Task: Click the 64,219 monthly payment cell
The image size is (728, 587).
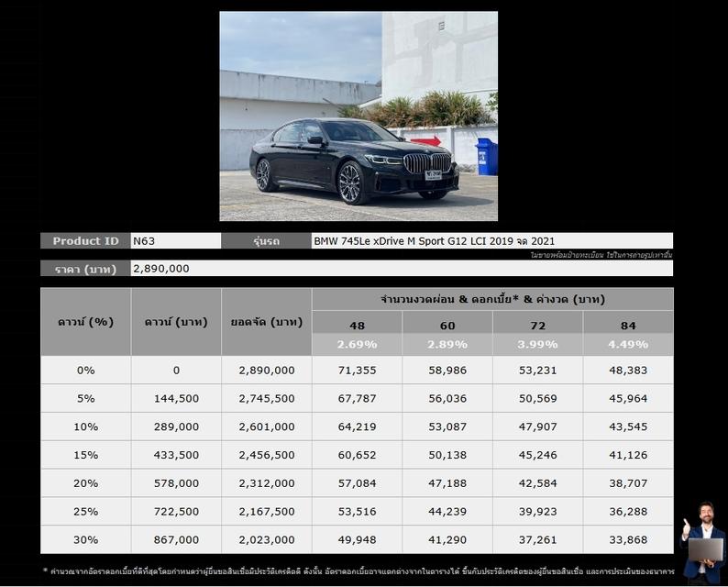Action: (357, 426)
